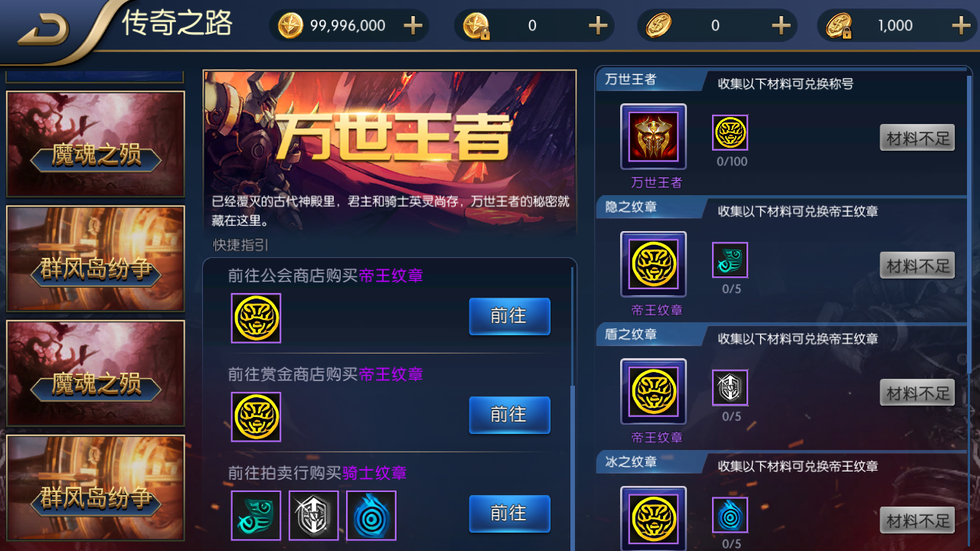This screenshot has width=980, height=551.
Task: Tap the back arrow beside 传奇之路
Action: pyautogui.click(x=43, y=30)
